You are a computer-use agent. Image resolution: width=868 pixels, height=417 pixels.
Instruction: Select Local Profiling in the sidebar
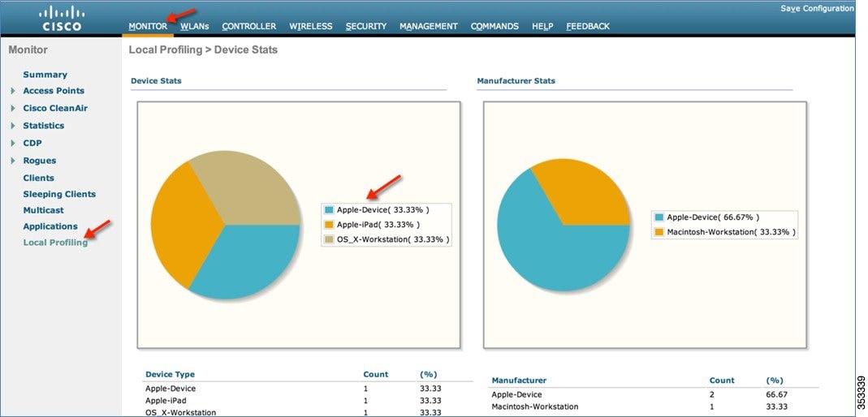[x=55, y=243]
